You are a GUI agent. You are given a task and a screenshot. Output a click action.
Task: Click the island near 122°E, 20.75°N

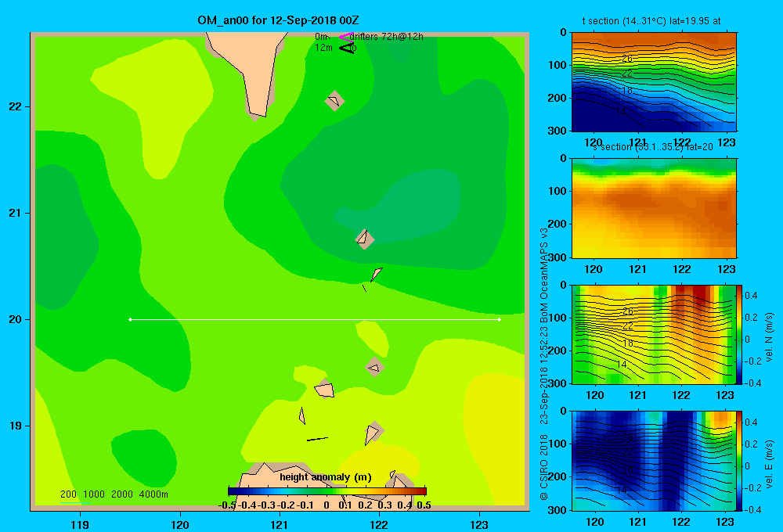click(x=365, y=239)
